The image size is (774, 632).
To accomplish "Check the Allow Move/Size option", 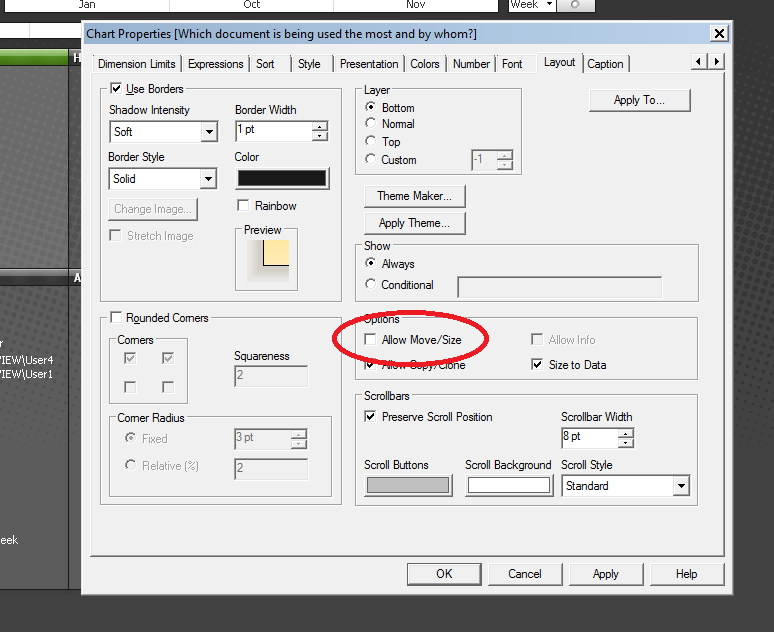I will click(370, 339).
